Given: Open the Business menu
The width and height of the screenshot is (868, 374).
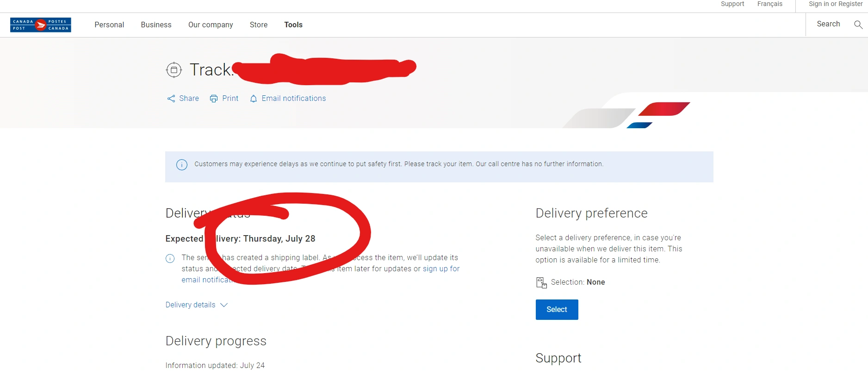Looking at the screenshot, I should click(156, 25).
